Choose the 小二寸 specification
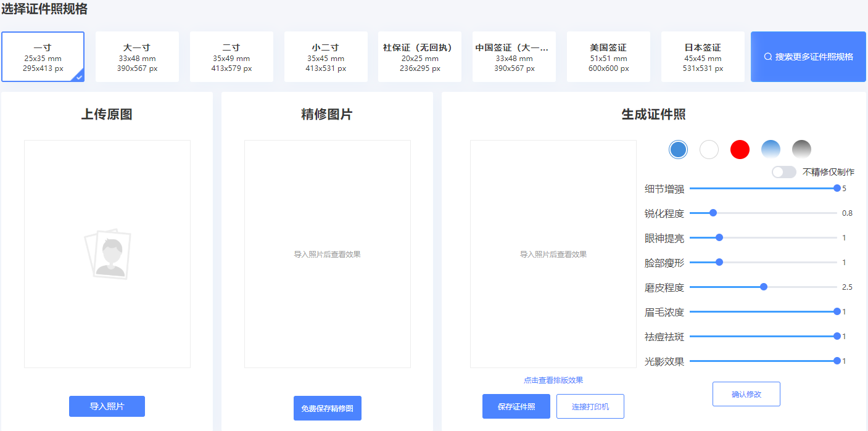 pyautogui.click(x=325, y=56)
